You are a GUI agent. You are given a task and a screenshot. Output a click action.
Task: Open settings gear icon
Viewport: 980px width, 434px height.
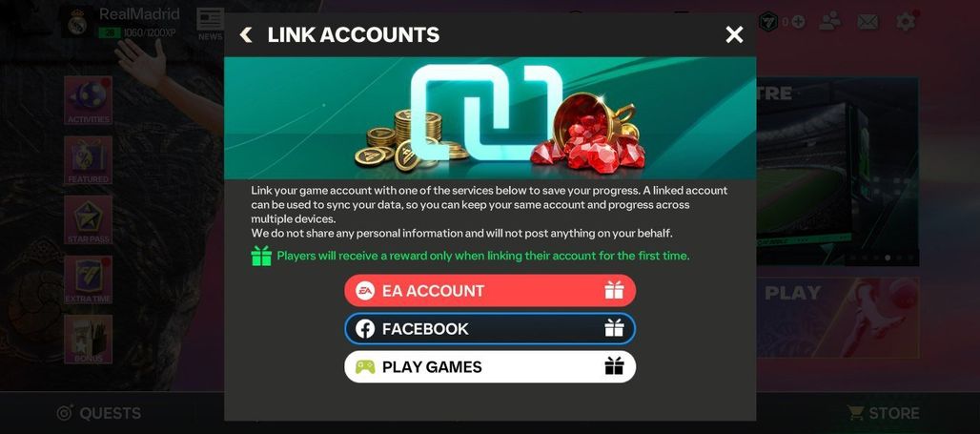click(906, 22)
